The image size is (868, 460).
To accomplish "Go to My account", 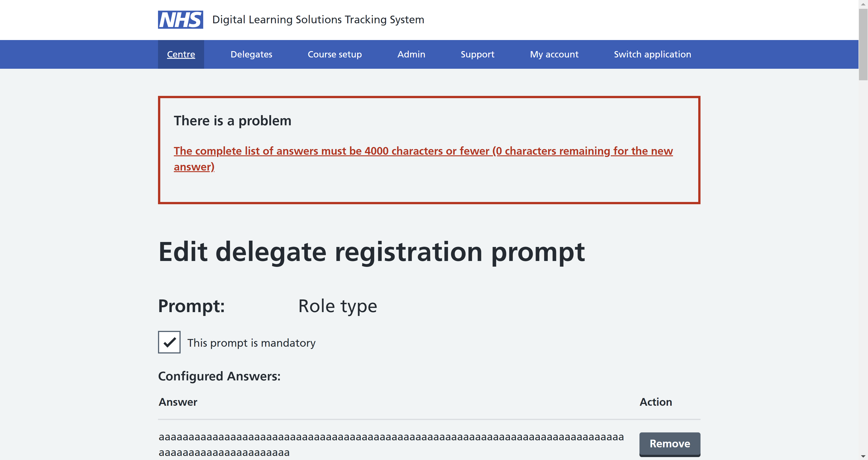I will pyautogui.click(x=554, y=54).
